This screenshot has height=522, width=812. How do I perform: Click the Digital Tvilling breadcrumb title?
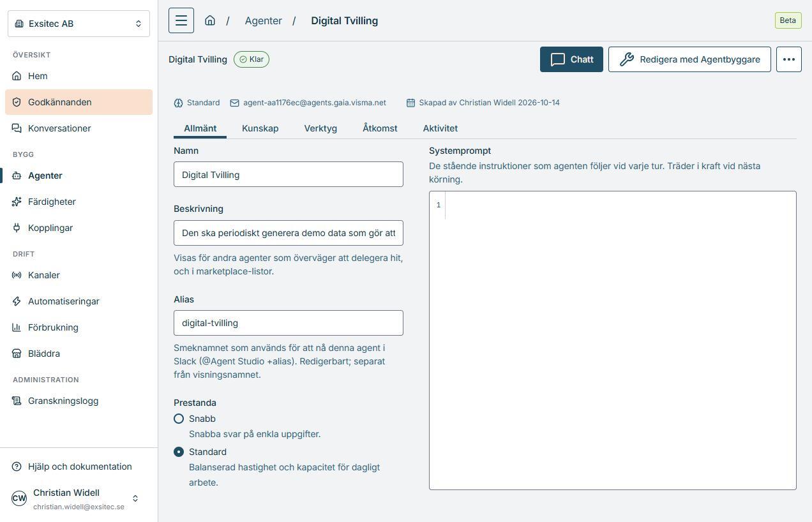[345, 20]
